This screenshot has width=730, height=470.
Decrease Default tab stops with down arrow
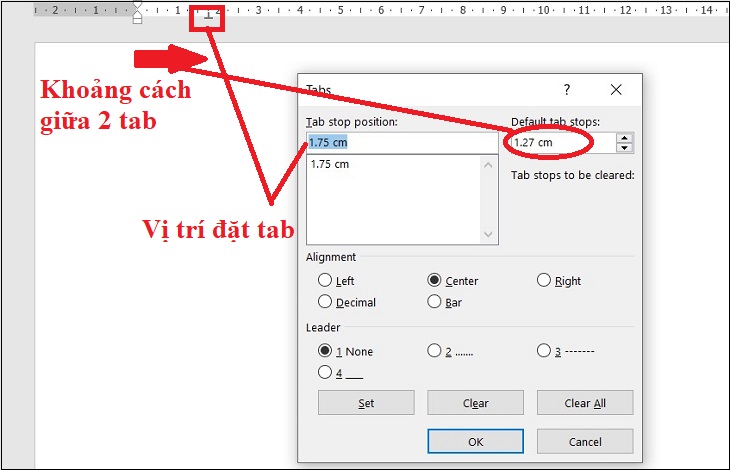(x=624, y=148)
